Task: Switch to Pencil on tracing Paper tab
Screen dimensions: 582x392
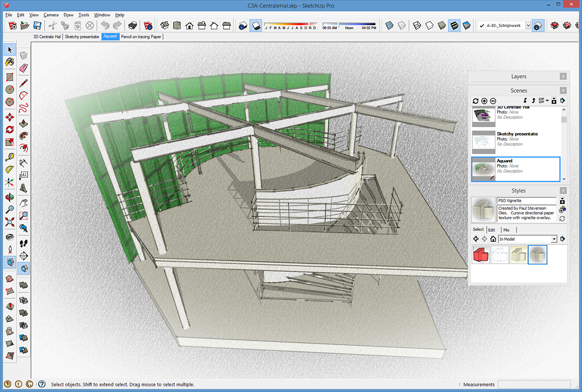Action: click(x=141, y=37)
